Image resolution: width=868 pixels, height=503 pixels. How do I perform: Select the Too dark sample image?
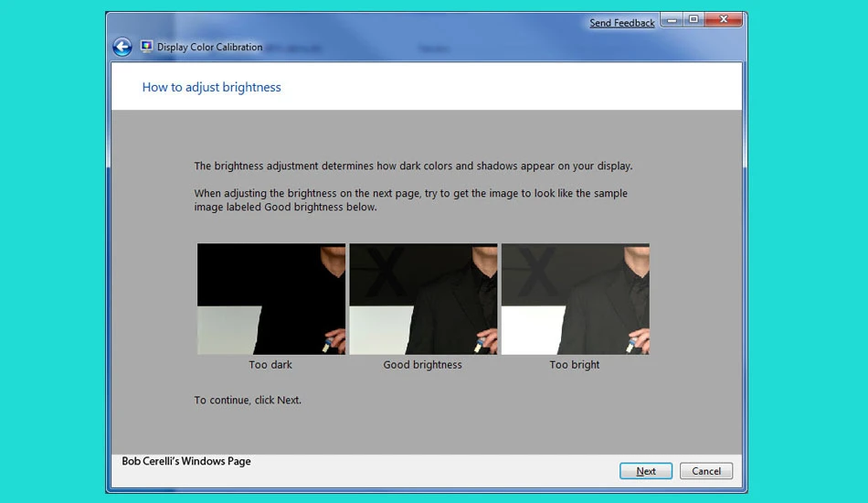(x=271, y=299)
